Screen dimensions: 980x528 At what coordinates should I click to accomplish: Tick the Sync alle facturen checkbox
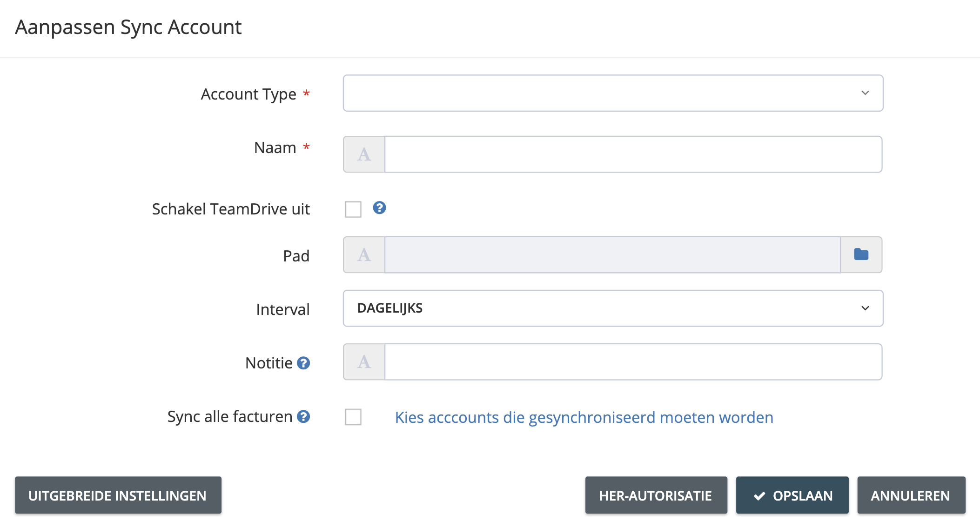tap(353, 417)
